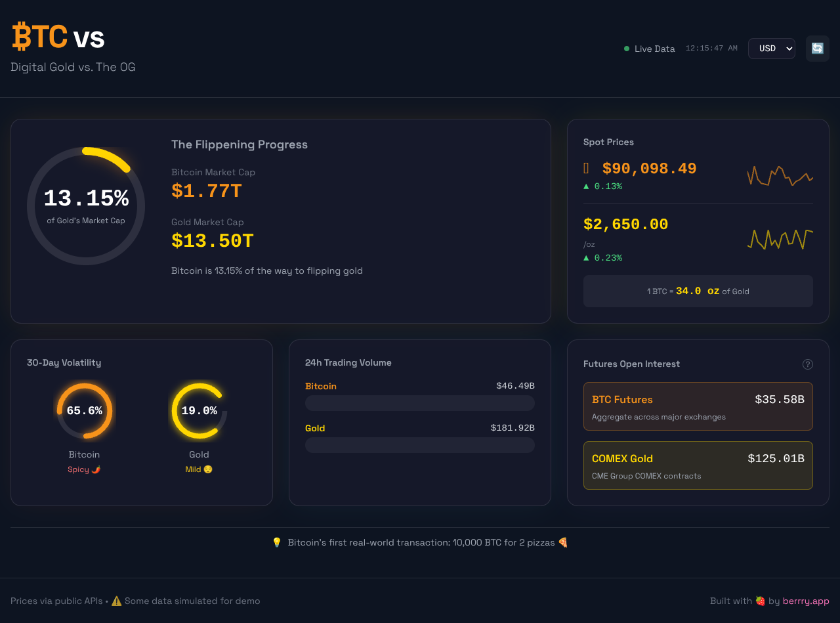The height and width of the screenshot is (623, 840).
Task: Open the currency swap icon near USD selector
Action: (817, 48)
